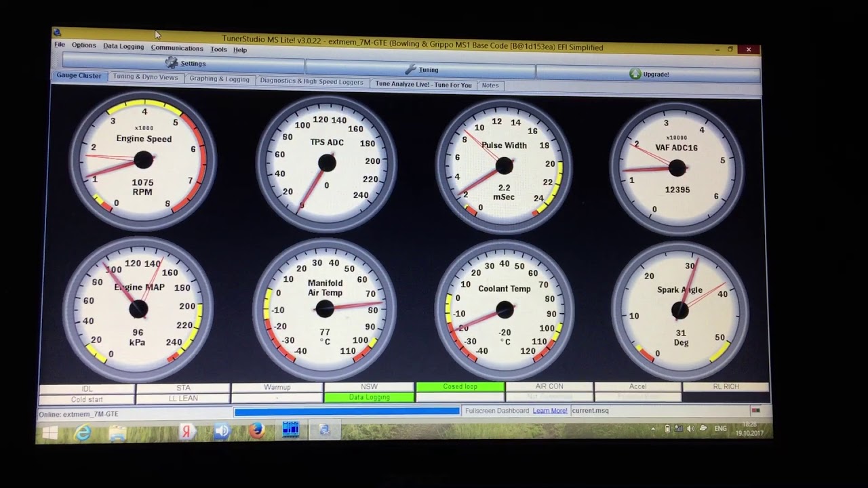Click the AIR CON status indicator

(x=549, y=386)
